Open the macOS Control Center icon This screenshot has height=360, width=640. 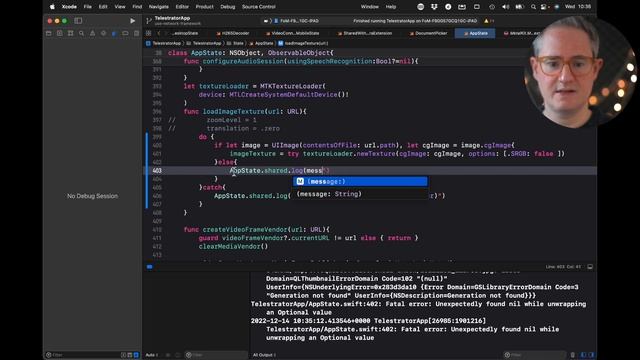click(x=544, y=7)
